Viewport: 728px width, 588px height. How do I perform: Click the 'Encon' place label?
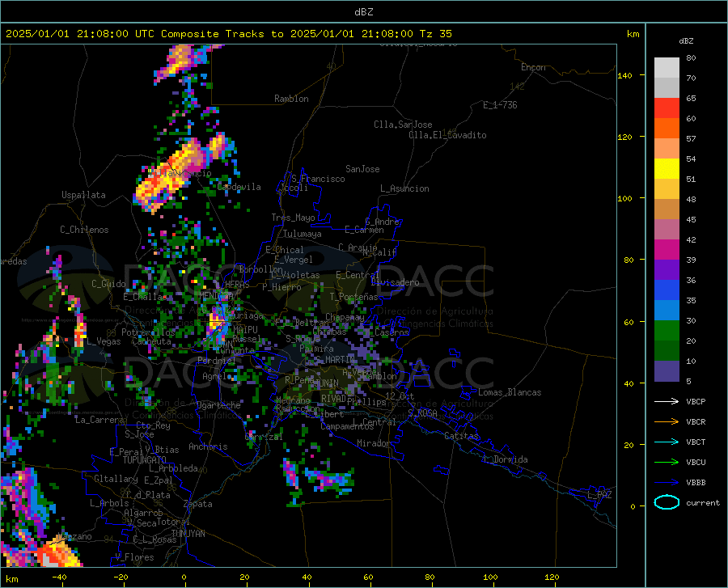click(533, 67)
